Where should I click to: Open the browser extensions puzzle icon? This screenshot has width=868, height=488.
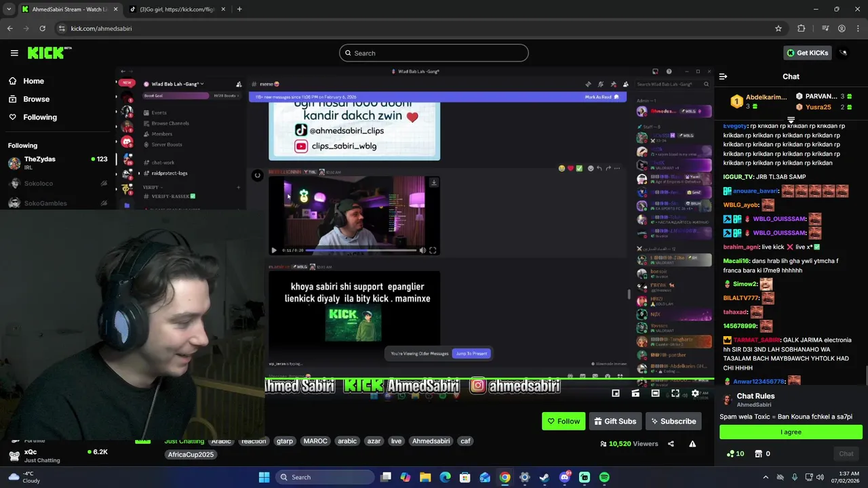click(802, 28)
